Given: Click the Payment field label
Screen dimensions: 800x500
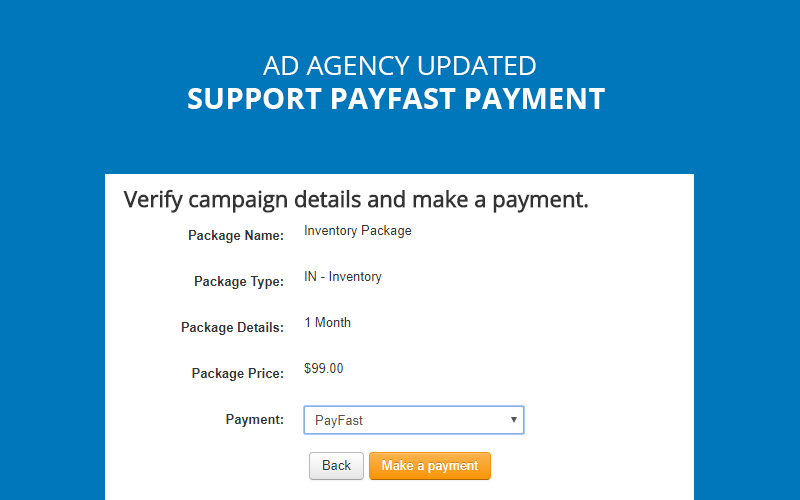Looking at the screenshot, I should pos(254,419).
